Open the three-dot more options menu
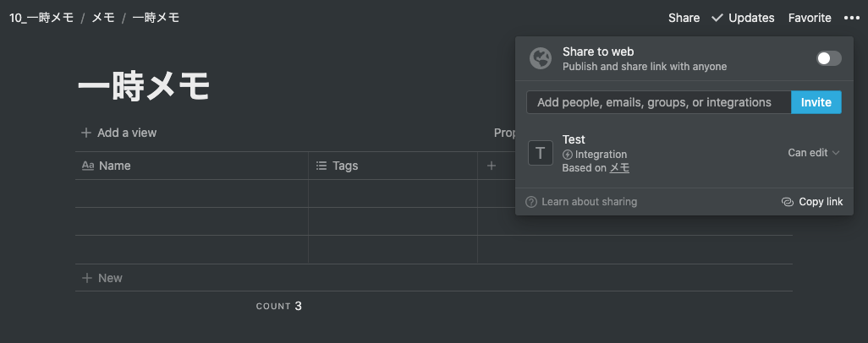Image resolution: width=868 pixels, height=343 pixels. [x=850, y=18]
